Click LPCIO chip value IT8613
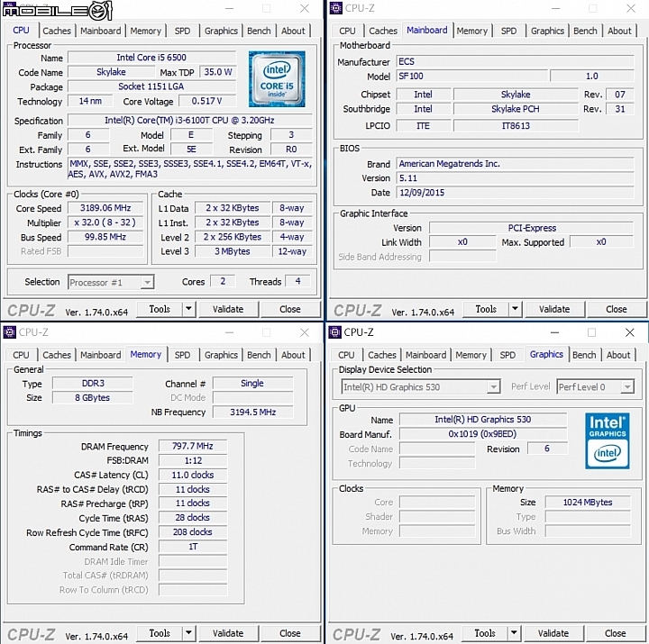 (516, 126)
